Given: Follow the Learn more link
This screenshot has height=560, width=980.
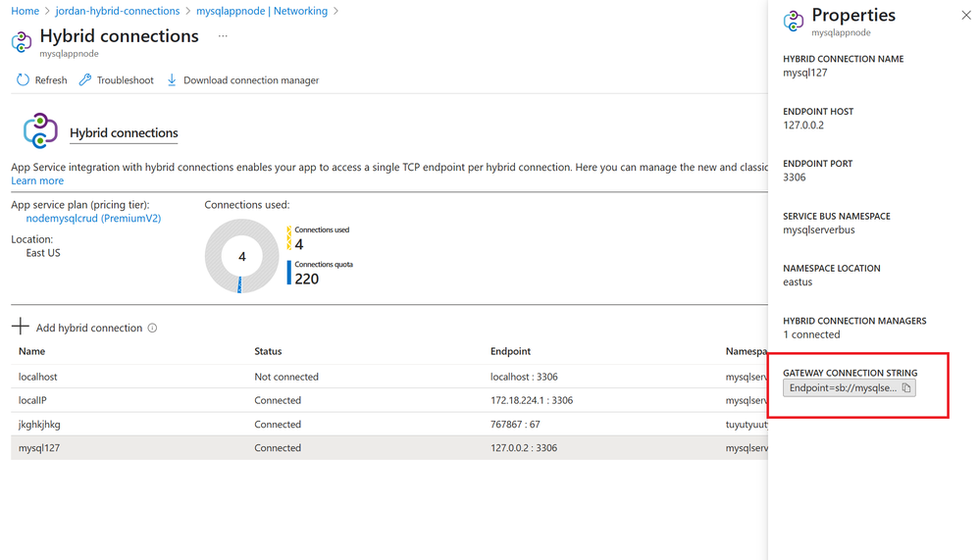Looking at the screenshot, I should click(x=37, y=180).
